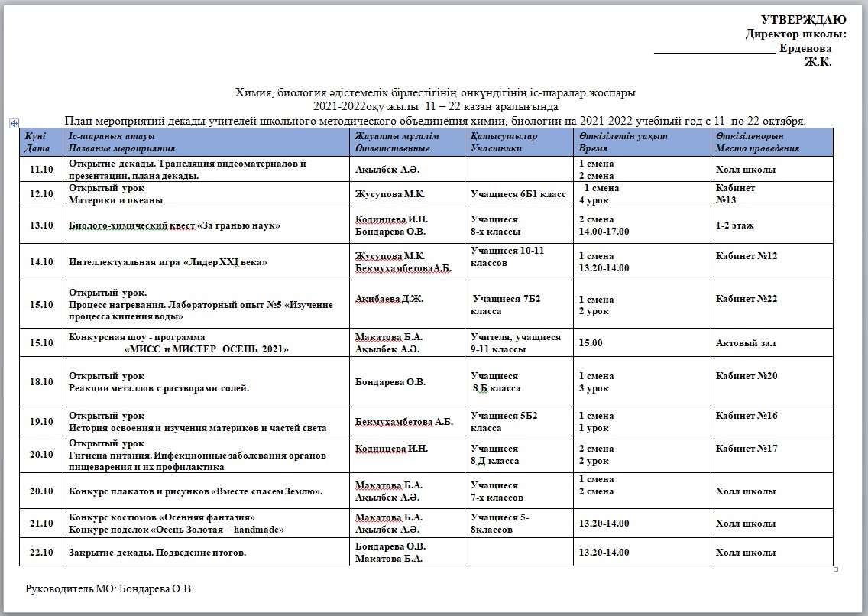Viewport: 868px width, 616px height.
Task: Click the table move handle icon
Action: (x=14, y=122)
